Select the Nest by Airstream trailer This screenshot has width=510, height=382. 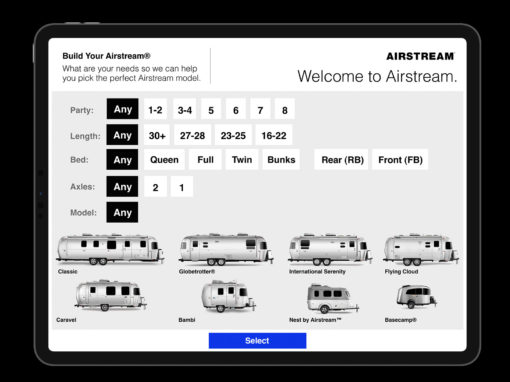[x=332, y=298]
